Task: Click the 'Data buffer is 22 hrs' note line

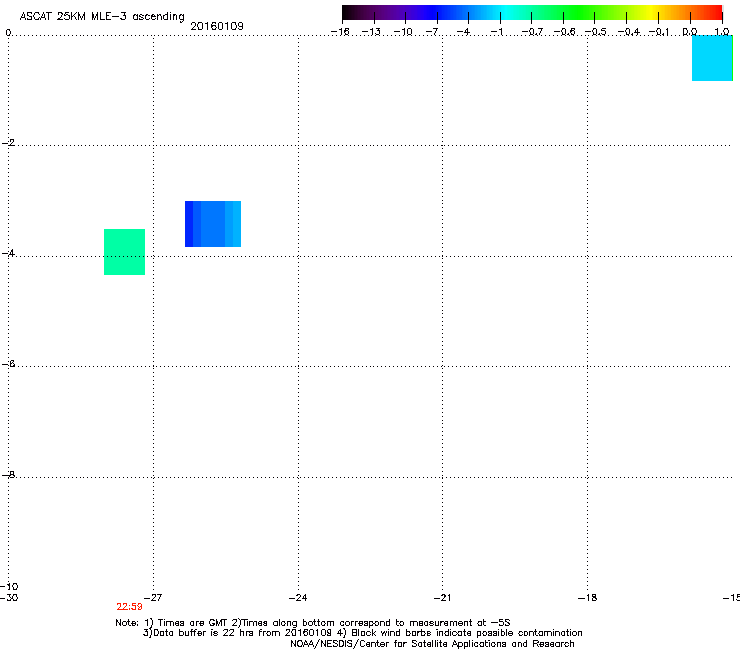Action: pyautogui.click(x=362, y=633)
